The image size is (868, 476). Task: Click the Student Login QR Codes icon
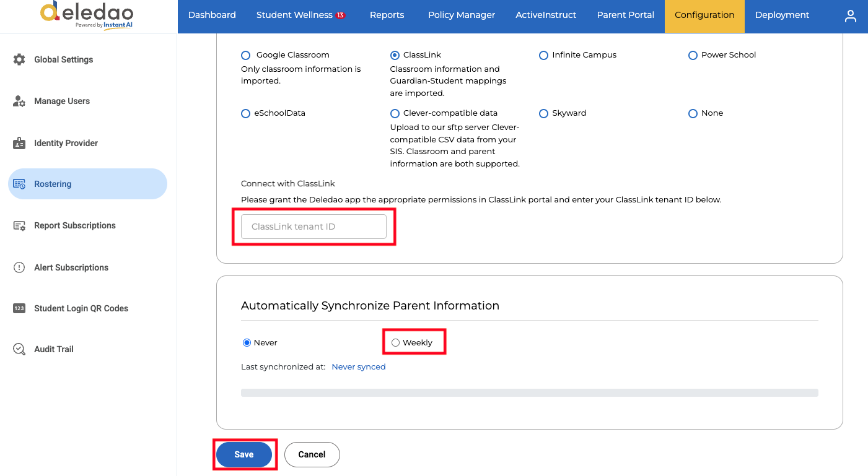(x=19, y=308)
